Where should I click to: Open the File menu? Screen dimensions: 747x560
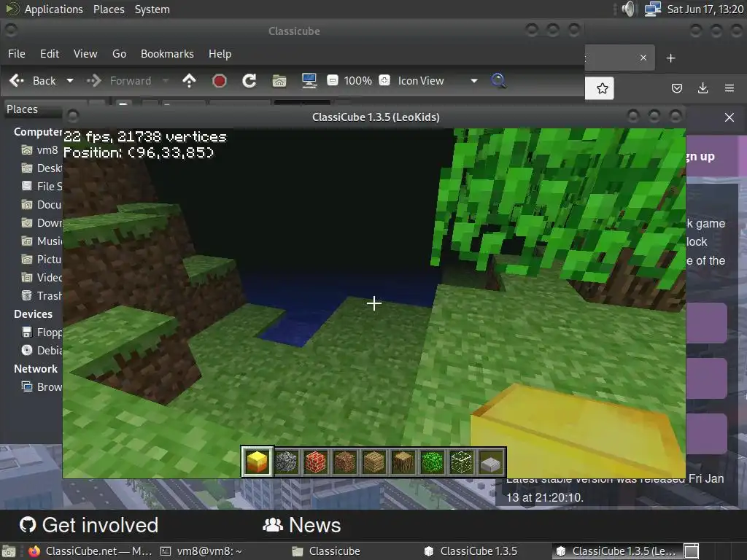coord(17,54)
